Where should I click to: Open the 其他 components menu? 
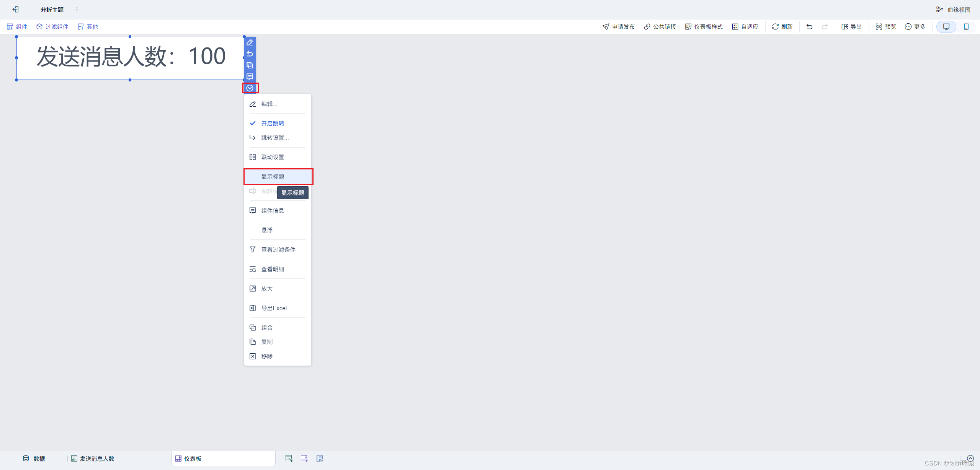coord(88,26)
